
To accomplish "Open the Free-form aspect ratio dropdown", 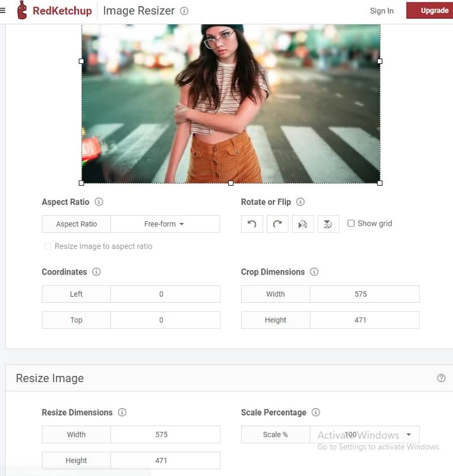I will [165, 224].
